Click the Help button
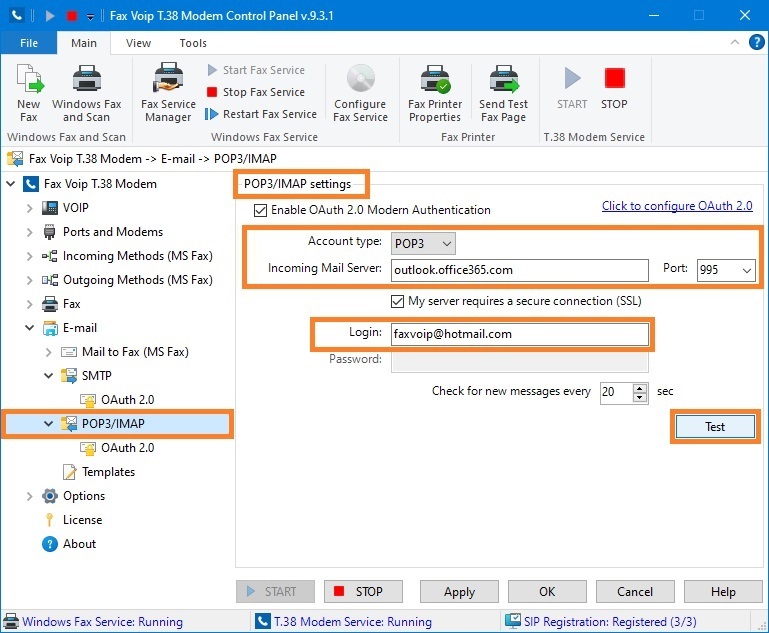Screen dimensions: 769x633 click(x=723, y=592)
